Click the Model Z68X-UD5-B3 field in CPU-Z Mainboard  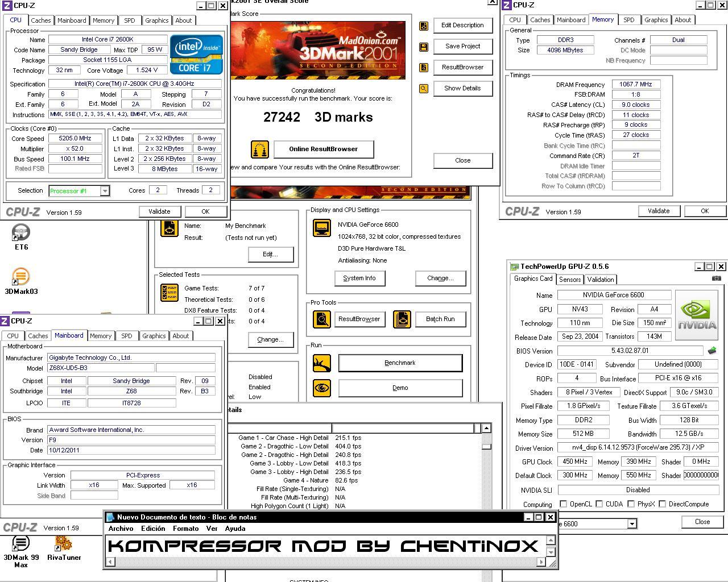click(x=100, y=368)
